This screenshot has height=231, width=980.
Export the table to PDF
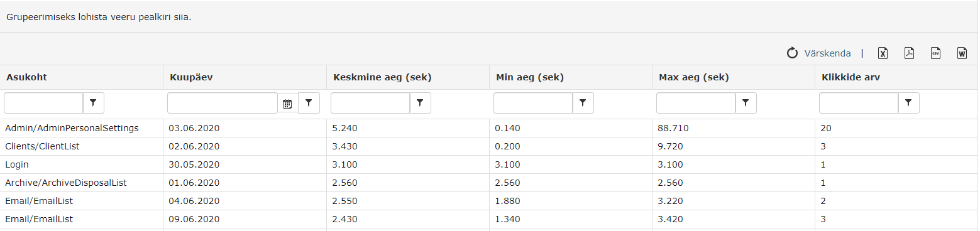[909, 53]
